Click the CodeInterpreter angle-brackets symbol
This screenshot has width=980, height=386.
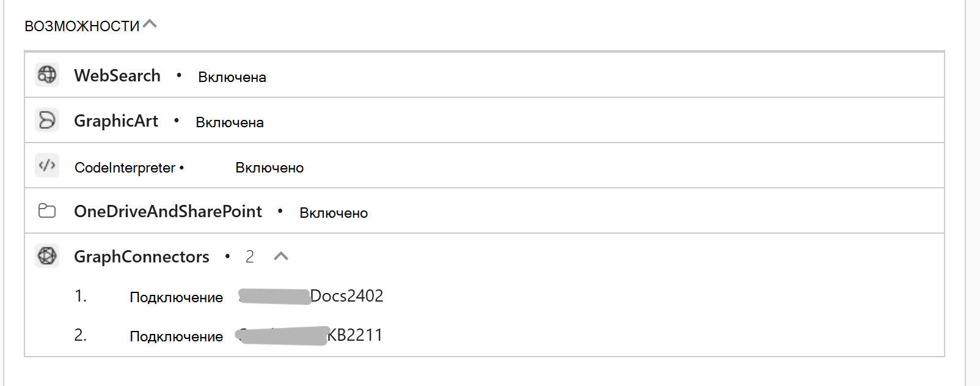tap(46, 165)
